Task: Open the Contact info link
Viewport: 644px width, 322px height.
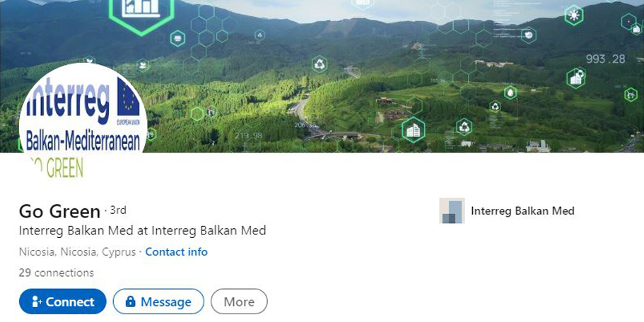Action: (176, 252)
